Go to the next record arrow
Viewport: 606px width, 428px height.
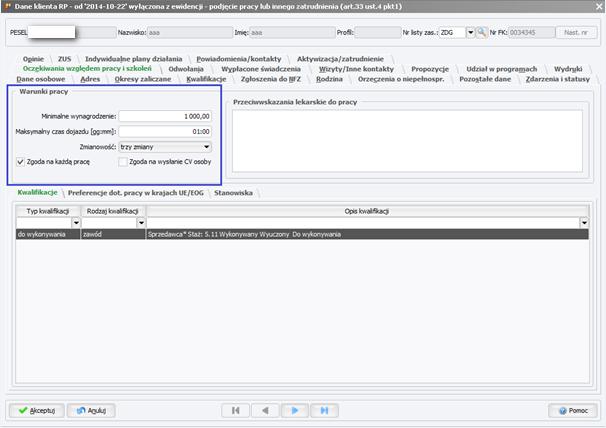click(x=294, y=410)
